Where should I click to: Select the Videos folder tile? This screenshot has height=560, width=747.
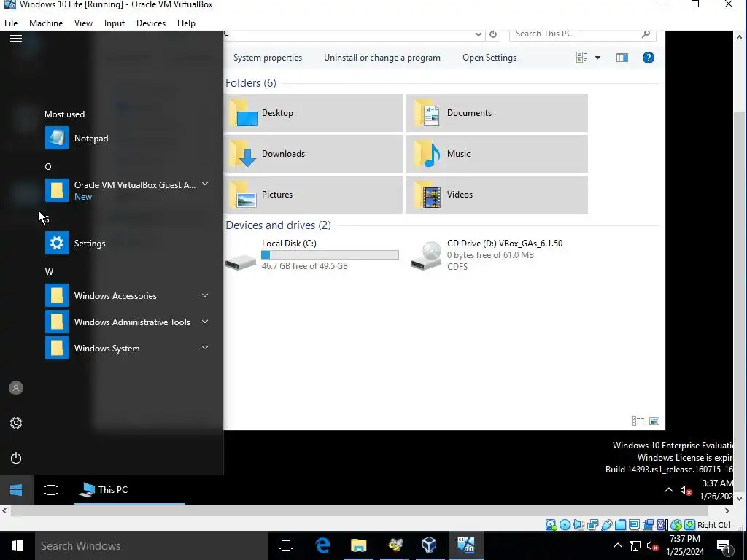point(497,195)
